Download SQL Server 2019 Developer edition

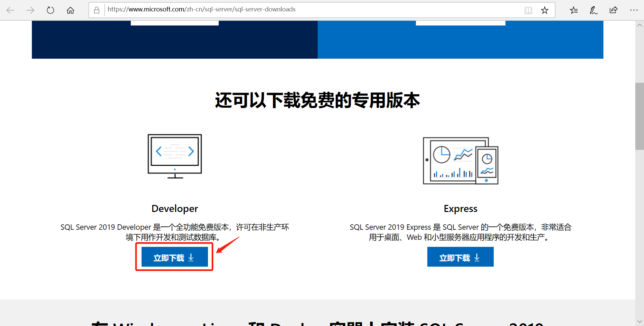tap(175, 257)
